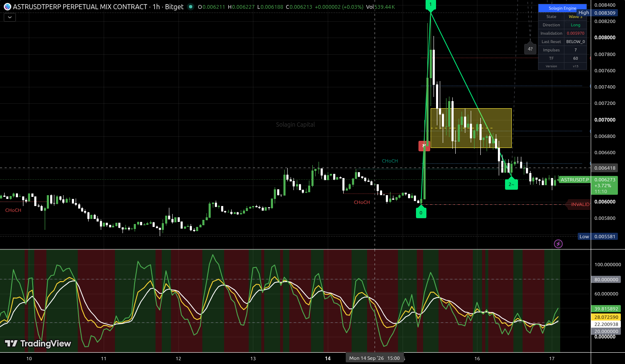The image size is (625, 364).
Task: Click the date axis label 16
Action: click(x=477, y=359)
